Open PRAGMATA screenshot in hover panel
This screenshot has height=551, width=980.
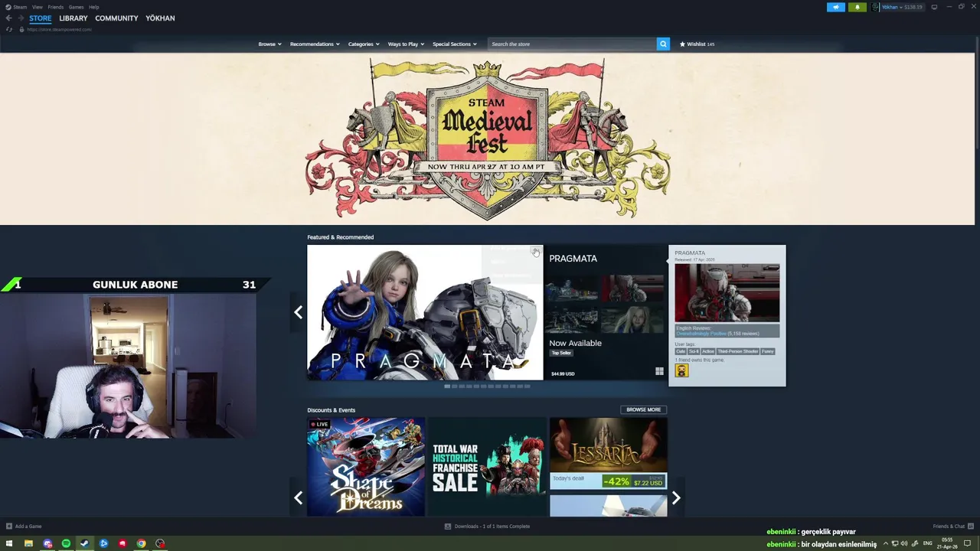(x=727, y=293)
